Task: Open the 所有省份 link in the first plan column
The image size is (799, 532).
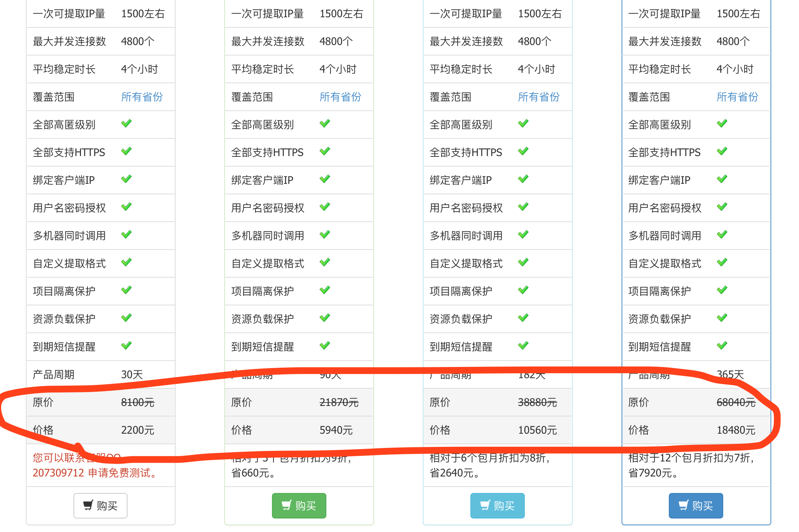Action: (142, 97)
